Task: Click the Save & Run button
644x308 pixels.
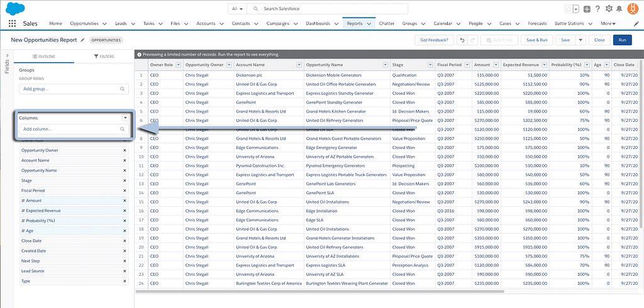Action: [536, 40]
